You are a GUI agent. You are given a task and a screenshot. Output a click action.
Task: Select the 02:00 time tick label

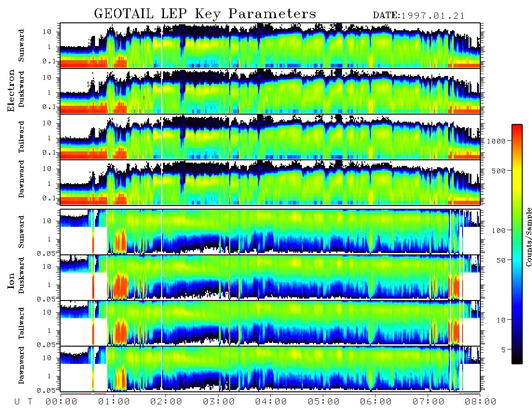tap(166, 402)
